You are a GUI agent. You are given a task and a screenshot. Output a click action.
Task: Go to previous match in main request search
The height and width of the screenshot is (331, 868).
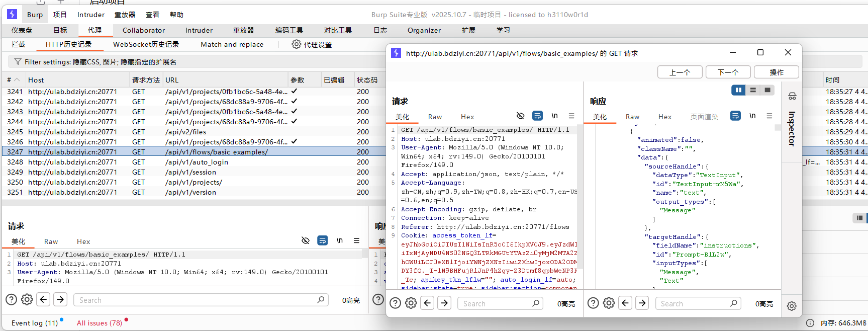point(44,300)
